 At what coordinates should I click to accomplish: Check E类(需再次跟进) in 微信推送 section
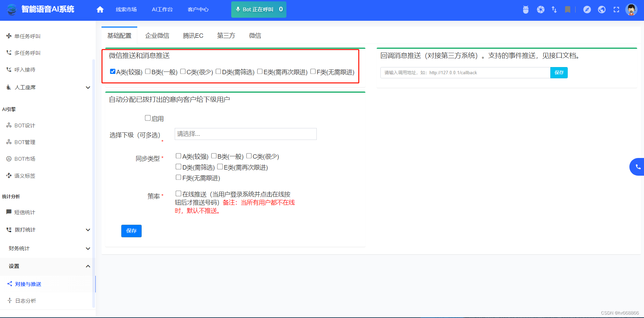[260, 71]
